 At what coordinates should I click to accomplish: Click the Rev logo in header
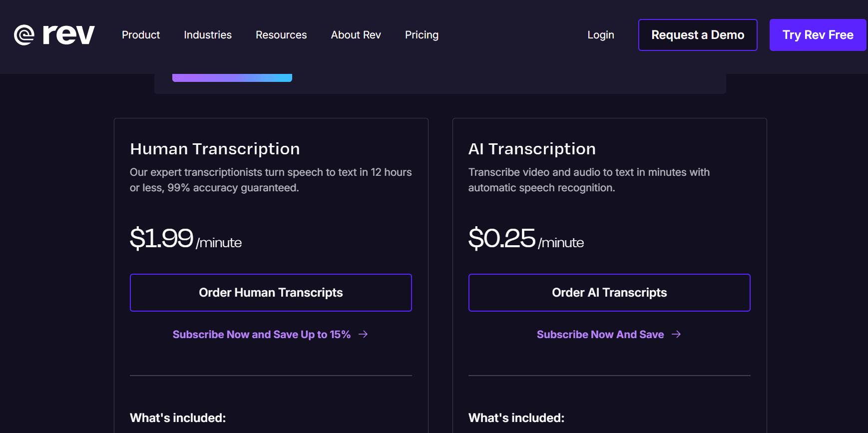(54, 35)
